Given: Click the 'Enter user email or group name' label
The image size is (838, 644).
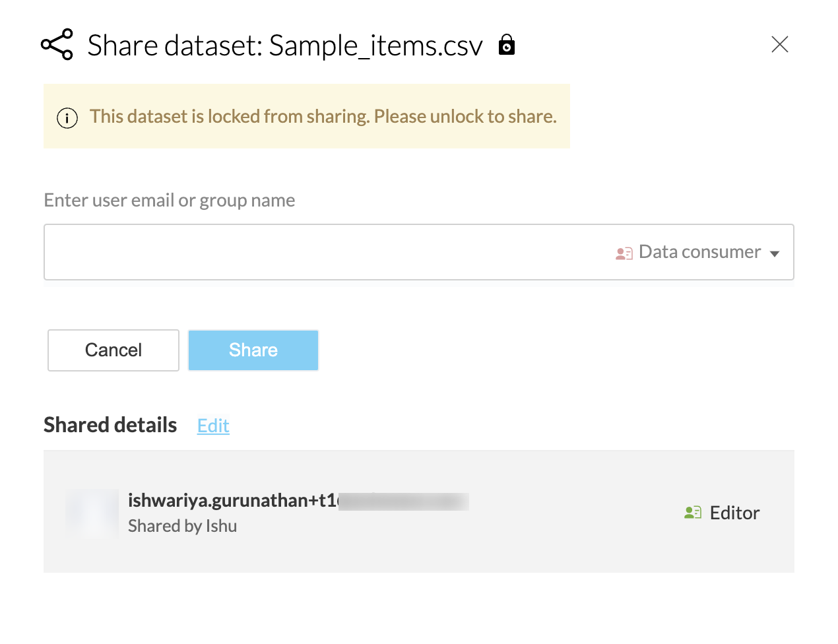Looking at the screenshot, I should point(170,201).
